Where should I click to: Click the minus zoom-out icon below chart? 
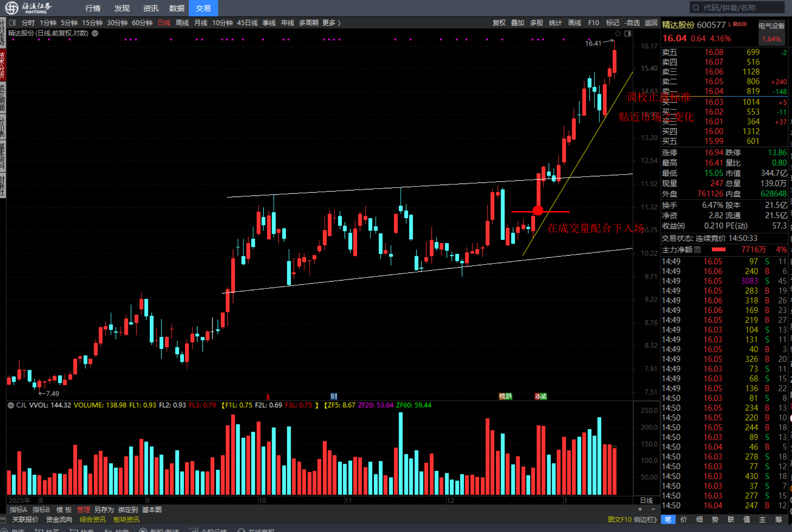pyautogui.click(x=653, y=509)
